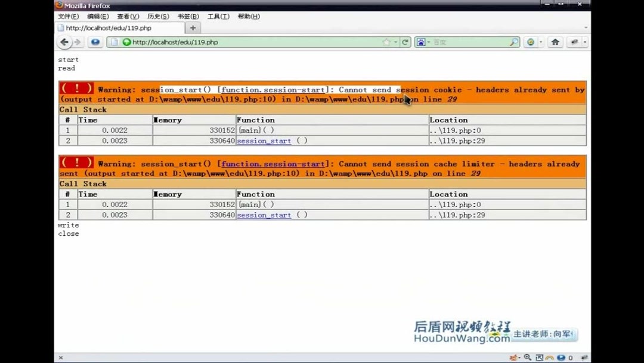Click the bookmark star in address bar

tap(388, 42)
